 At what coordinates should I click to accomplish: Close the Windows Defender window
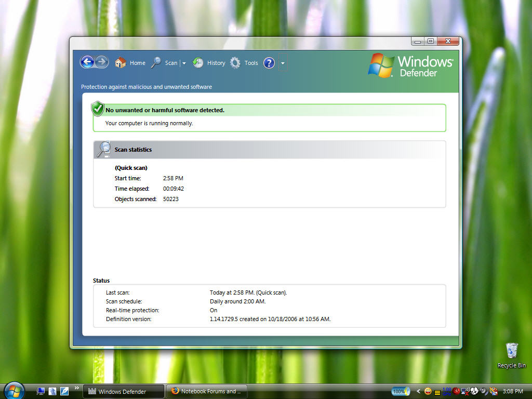pyautogui.click(x=448, y=42)
